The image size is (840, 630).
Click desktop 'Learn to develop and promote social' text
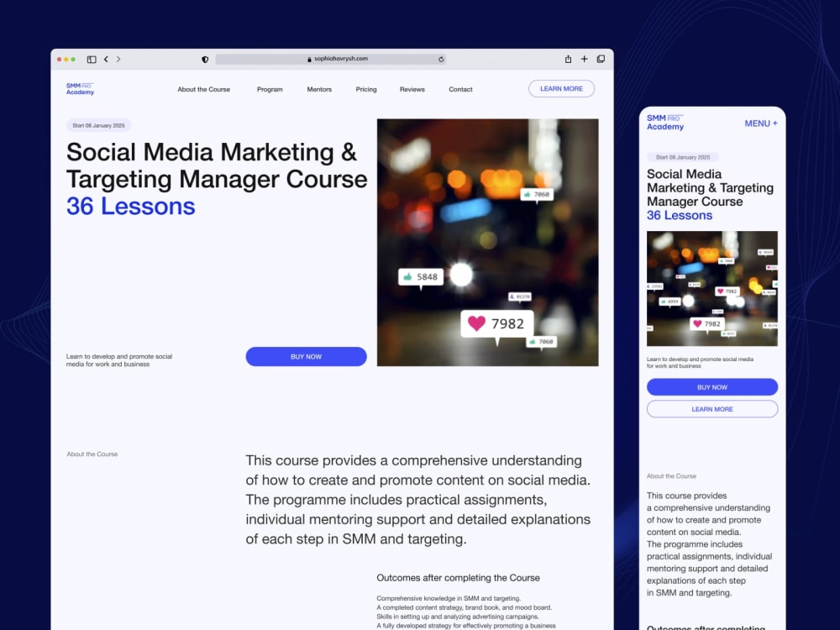tap(119, 360)
